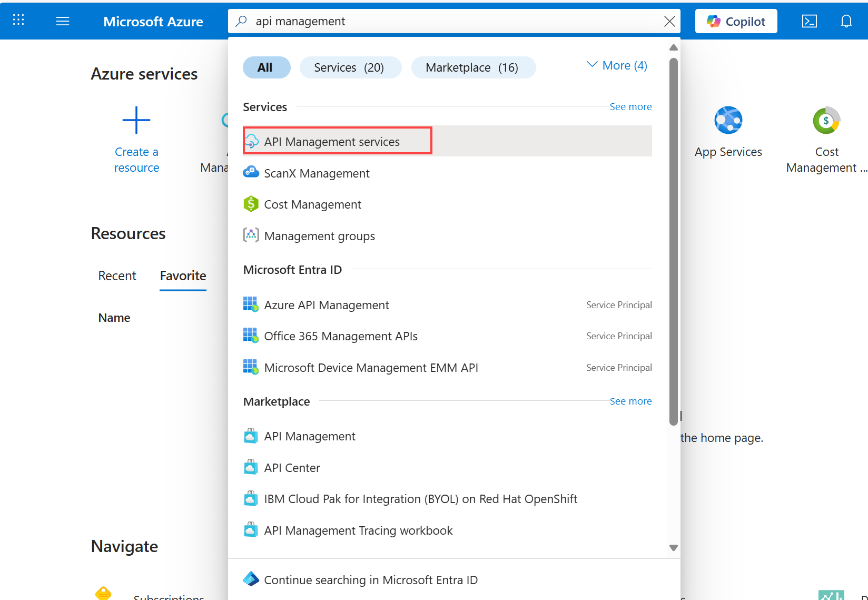Open the Azure app launcher grid
The height and width of the screenshot is (600, 868).
pyautogui.click(x=18, y=20)
